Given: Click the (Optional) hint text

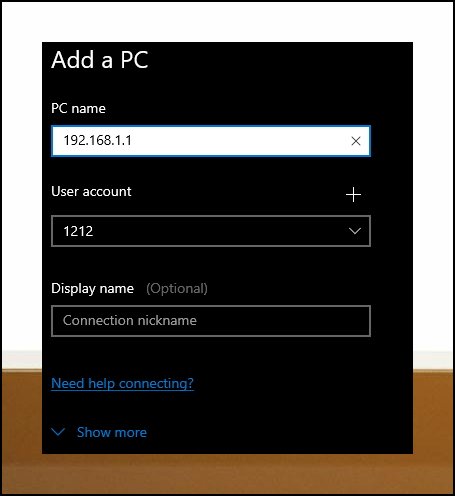Looking at the screenshot, I should click(177, 289).
